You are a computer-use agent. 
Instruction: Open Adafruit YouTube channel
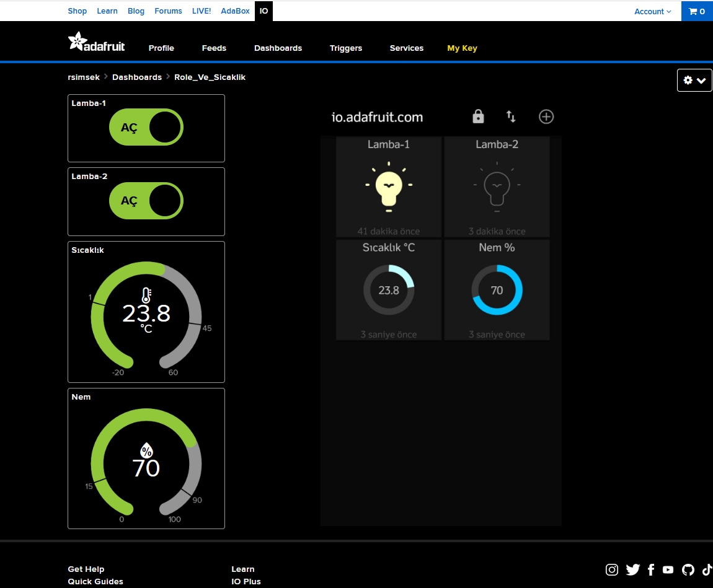tap(668, 569)
